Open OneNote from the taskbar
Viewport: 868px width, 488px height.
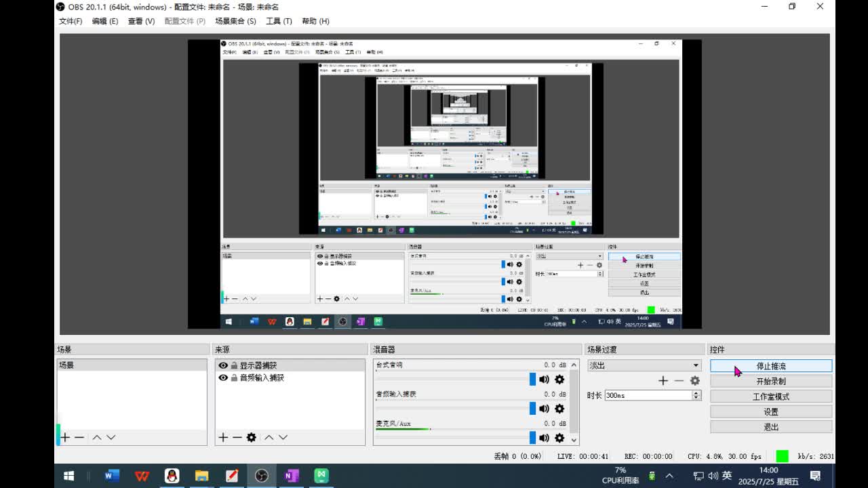coord(292,476)
